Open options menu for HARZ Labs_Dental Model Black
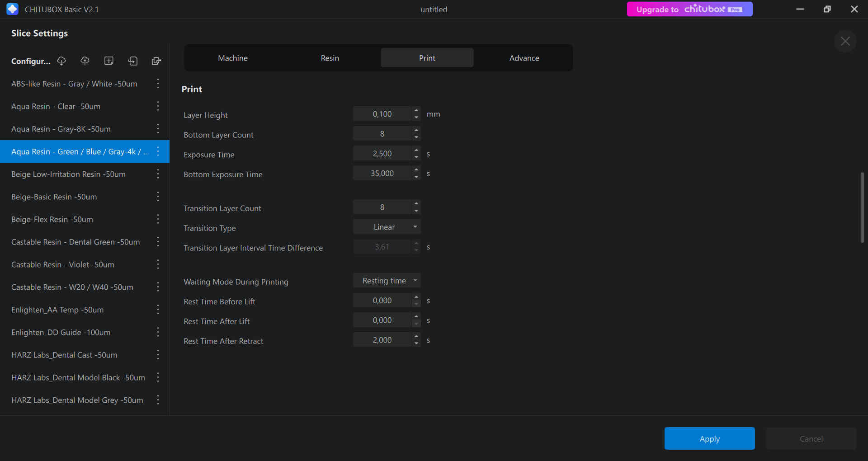Image resolution: width=868 pixels, height=461 pixels. (158, 377)
